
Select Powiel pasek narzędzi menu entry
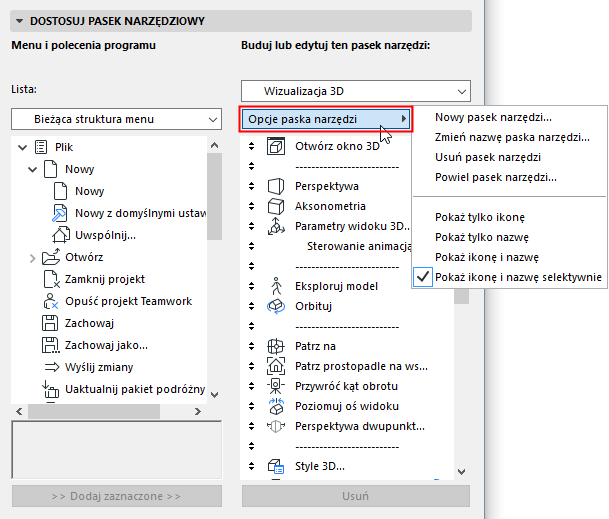(509, 177)
